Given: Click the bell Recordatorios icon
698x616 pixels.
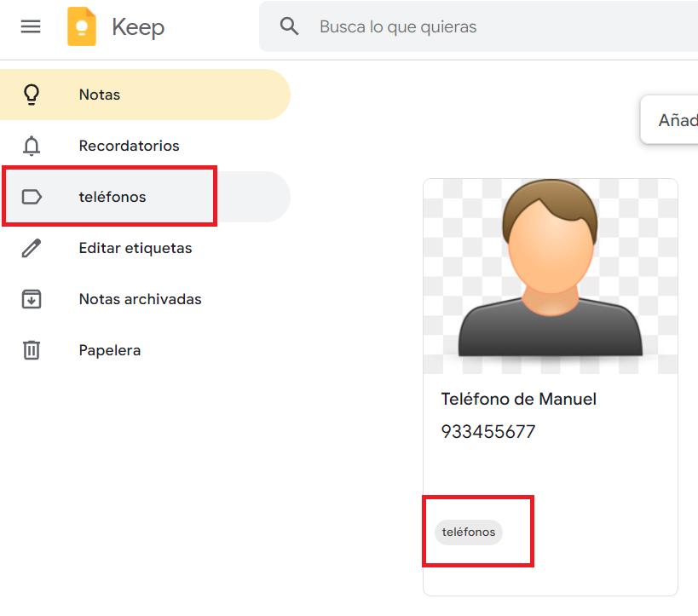Looking at the screenshot, I should click(32, 146).
